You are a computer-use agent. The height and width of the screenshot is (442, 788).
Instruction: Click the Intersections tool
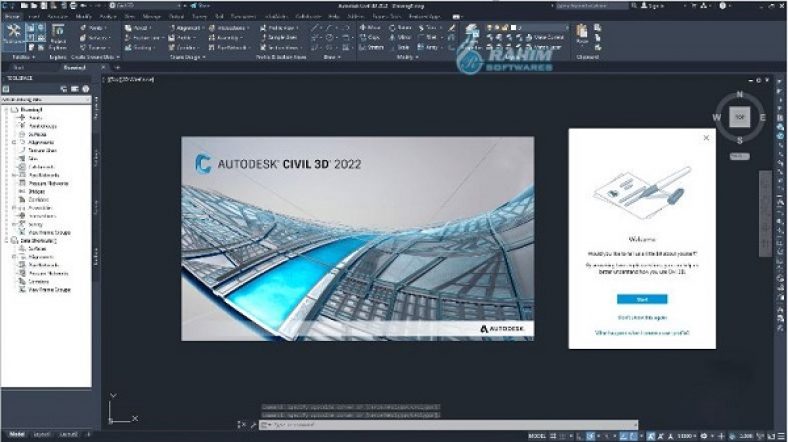click(229, 28)
